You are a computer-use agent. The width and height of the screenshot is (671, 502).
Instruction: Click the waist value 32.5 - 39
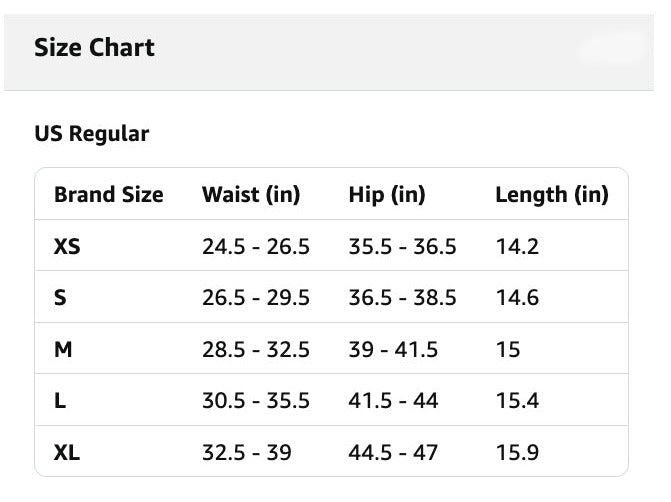coord(247,453)
